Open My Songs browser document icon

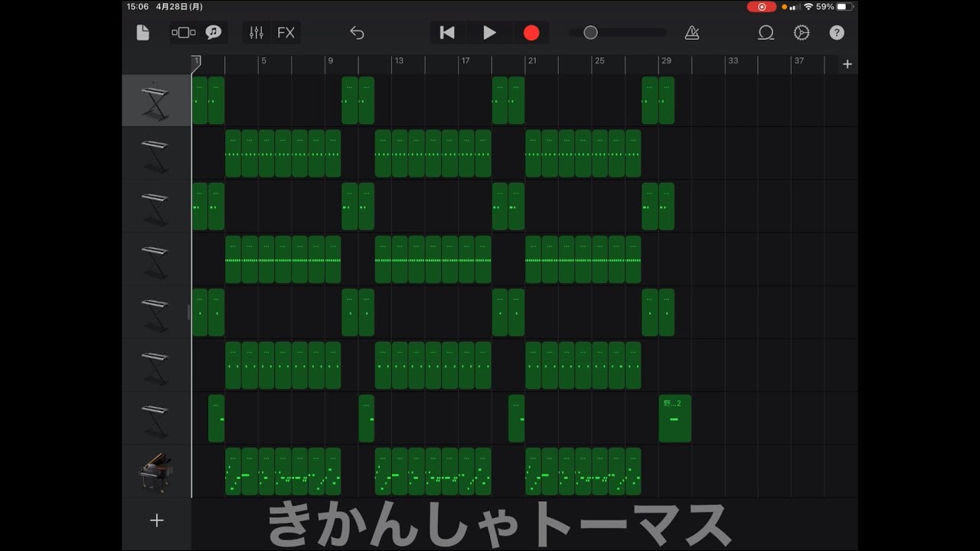click(142, 32)
